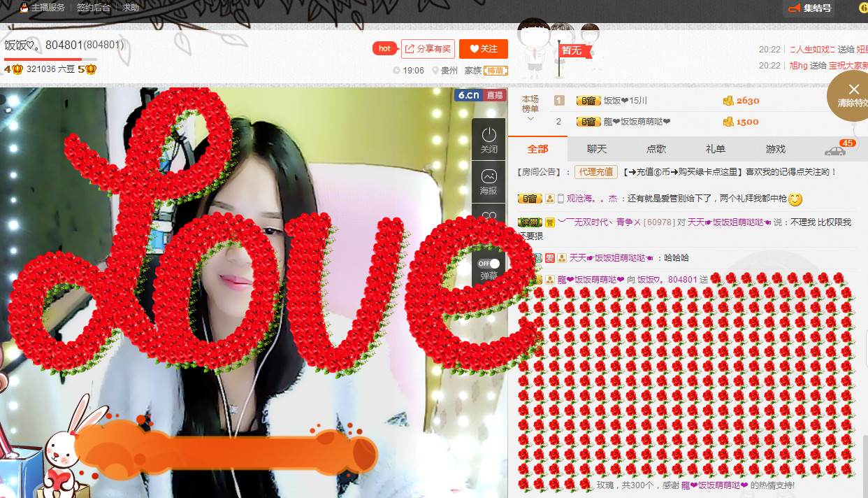
Task: Click the clock icon beside 19:06
Action: click(x=397, y=71)
